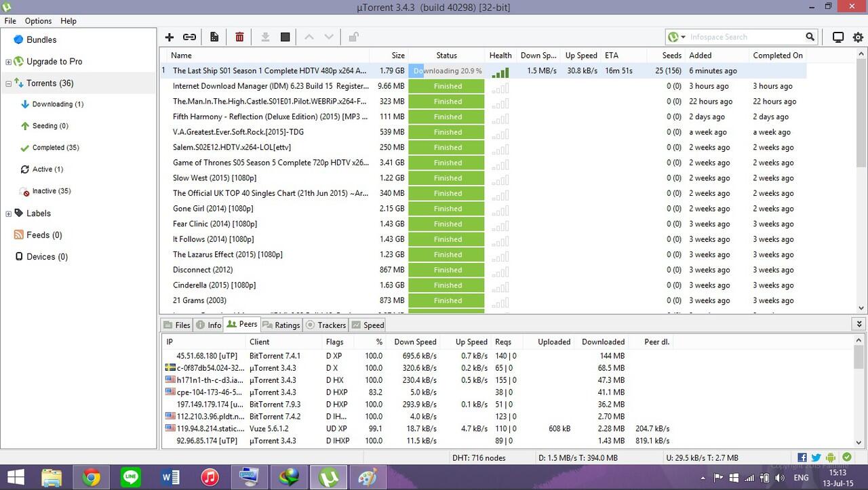Click the green network OK status icon

pos(846,458)
